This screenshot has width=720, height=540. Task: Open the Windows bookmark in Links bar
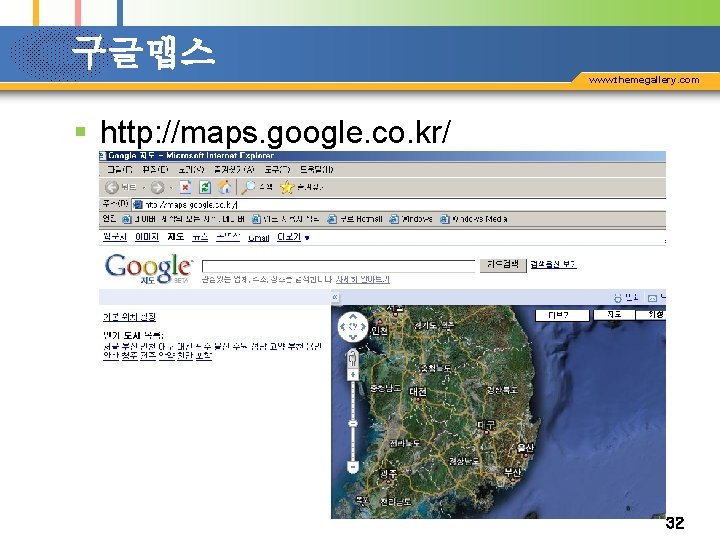411,219
